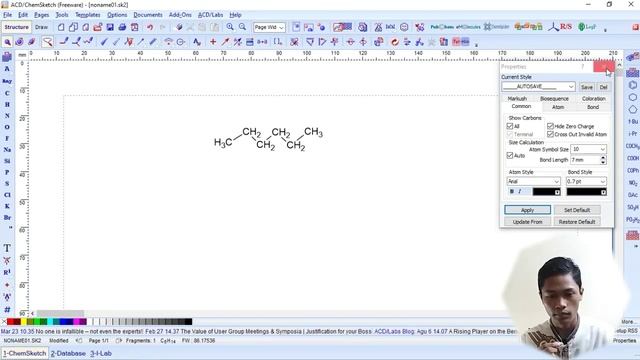
Task: Save document with the floppy disk icon
Action: click(110, 27)
